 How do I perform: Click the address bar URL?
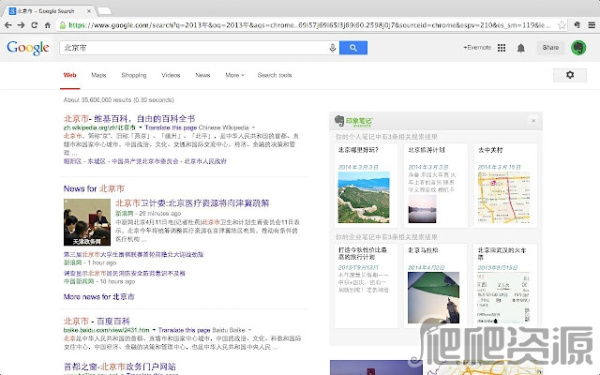(309, 25)
